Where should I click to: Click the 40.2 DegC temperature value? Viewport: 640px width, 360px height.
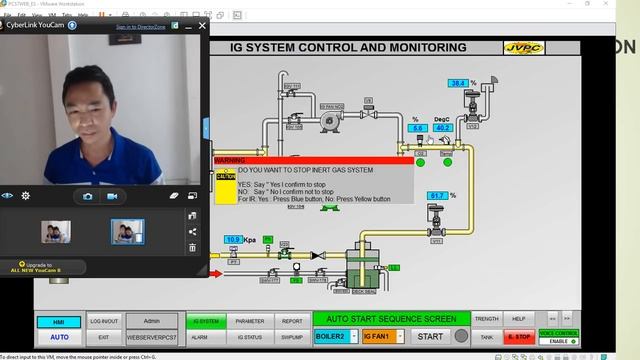[x=443, y=128]
